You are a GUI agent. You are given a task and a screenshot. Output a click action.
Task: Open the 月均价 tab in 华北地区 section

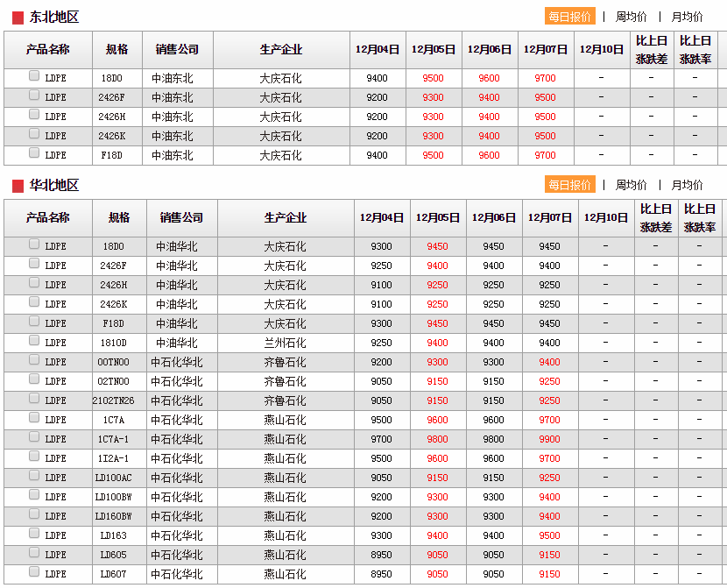click(687, 185)
